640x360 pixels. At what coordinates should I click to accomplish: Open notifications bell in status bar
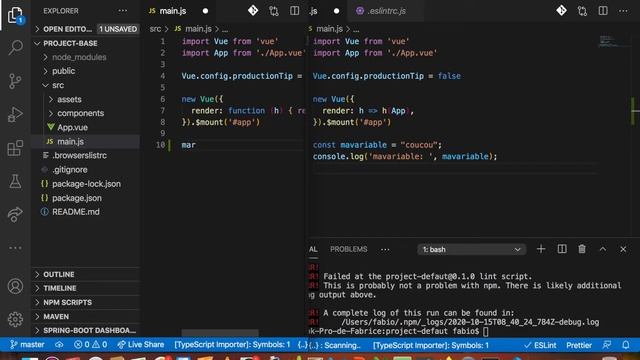point(626,345)
